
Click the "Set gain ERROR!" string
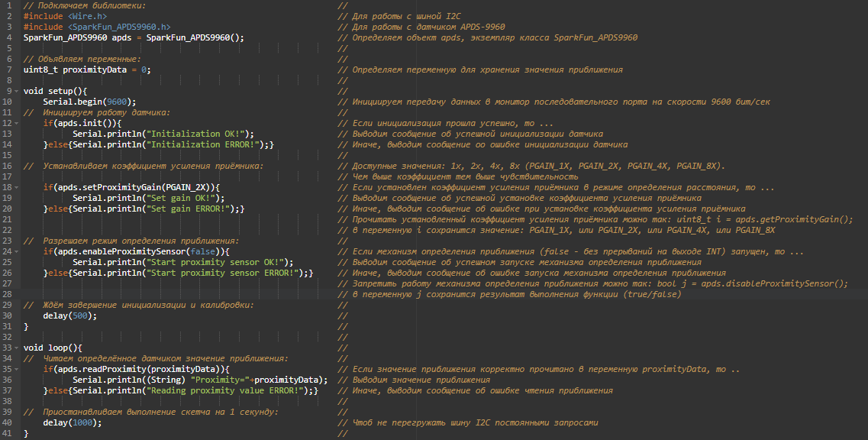(x=190, y=209)
